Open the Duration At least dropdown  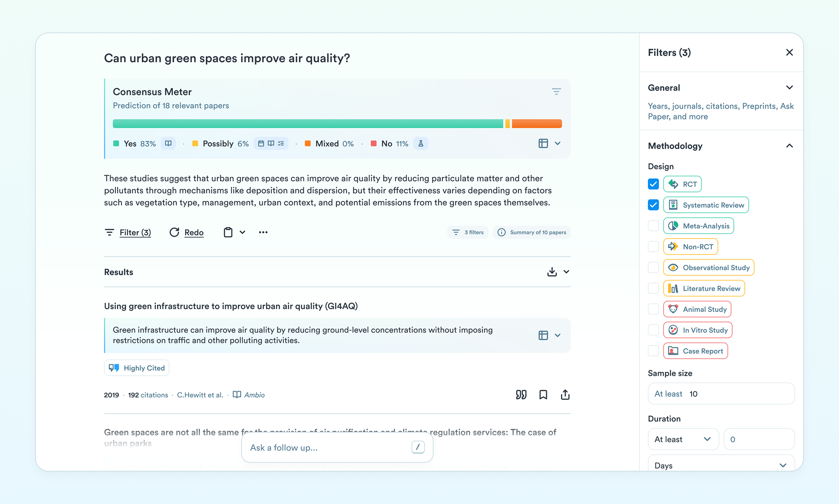coord(683,439)
